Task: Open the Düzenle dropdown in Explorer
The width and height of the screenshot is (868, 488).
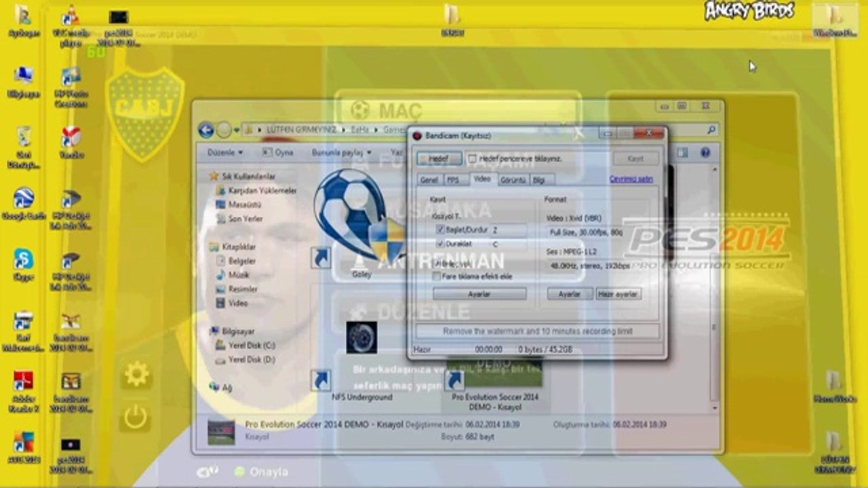Action: coord(224,153)
